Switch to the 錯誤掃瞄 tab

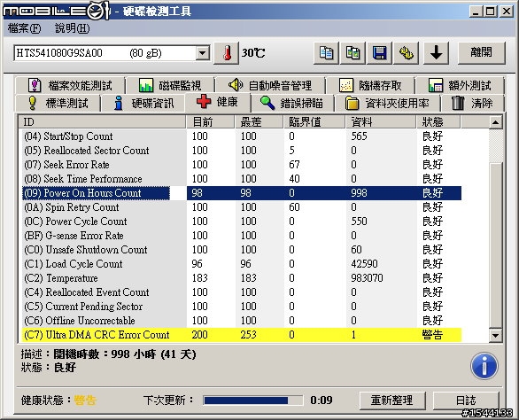tap(292, 103)
